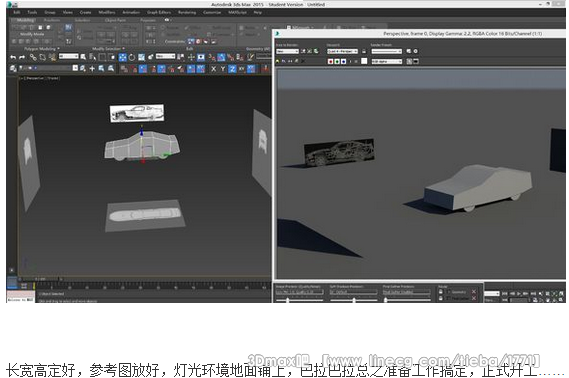Open Area to Render dropdown in render window
This screenshot has height=378, width=569.
287,51
